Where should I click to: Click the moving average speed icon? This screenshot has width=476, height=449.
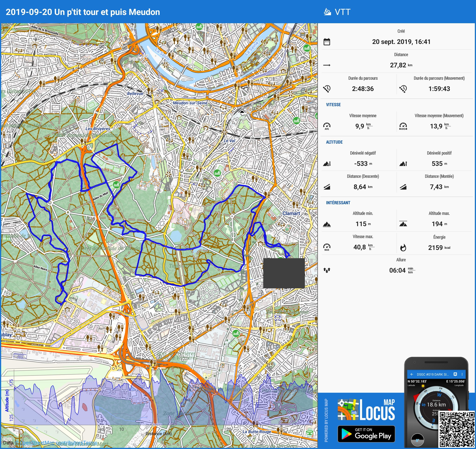403,126
